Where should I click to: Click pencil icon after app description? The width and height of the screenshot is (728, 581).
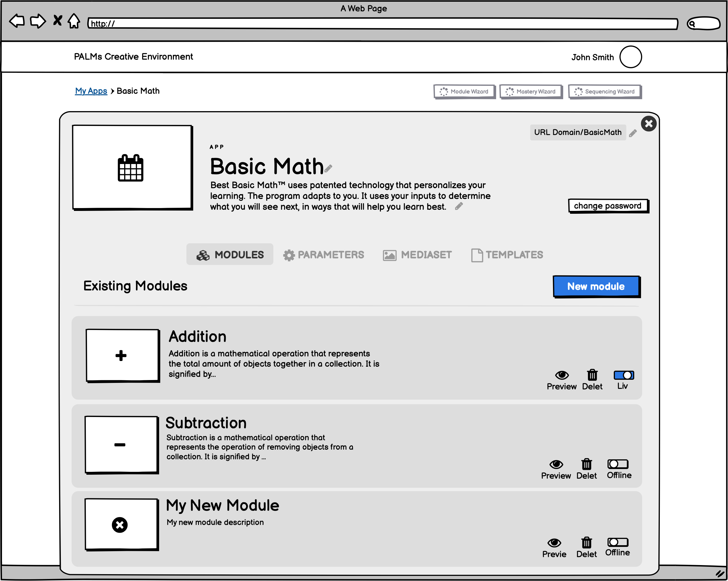pos(459,206)
